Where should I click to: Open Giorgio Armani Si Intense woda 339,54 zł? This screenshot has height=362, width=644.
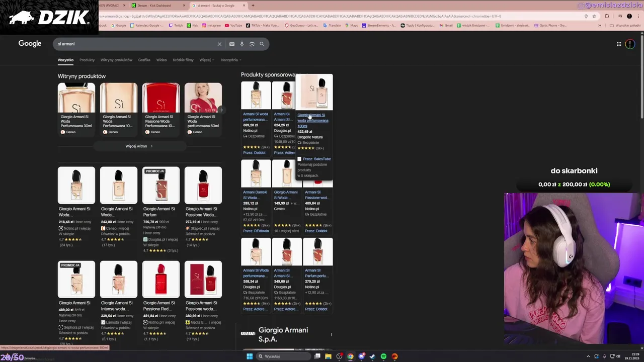coord(119,302)
